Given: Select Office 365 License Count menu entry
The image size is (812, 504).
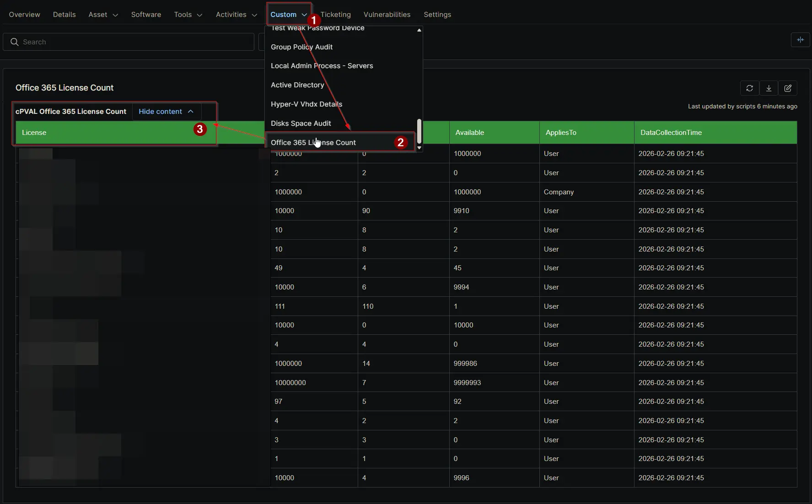Looking at the screenshot, I should [x=313, y=143].
